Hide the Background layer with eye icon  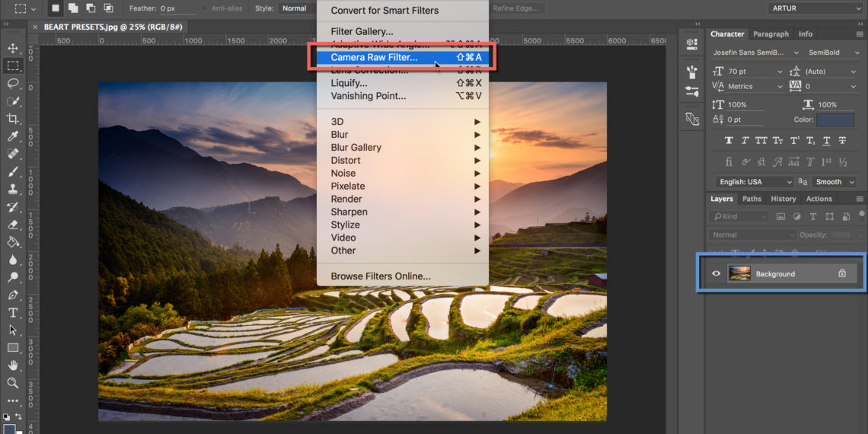point(716,274)
